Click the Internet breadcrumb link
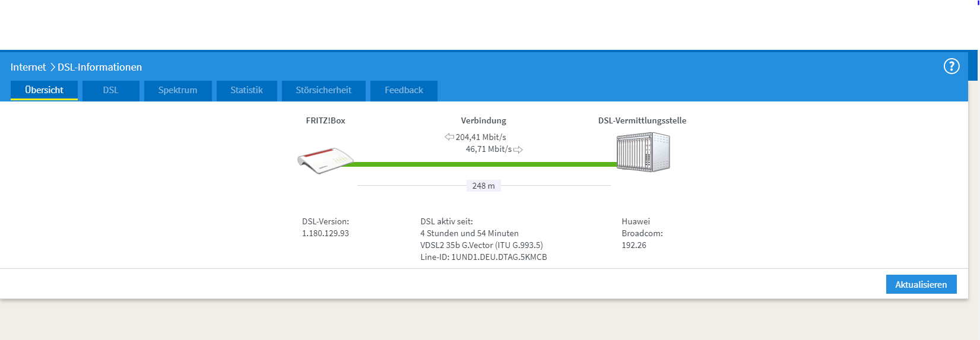This screenshot has height=340, width=980. [28, 67]
